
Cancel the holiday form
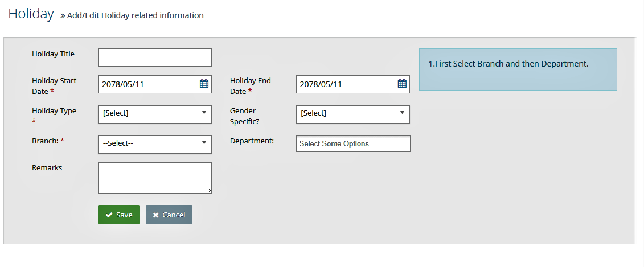click(169, 215)
